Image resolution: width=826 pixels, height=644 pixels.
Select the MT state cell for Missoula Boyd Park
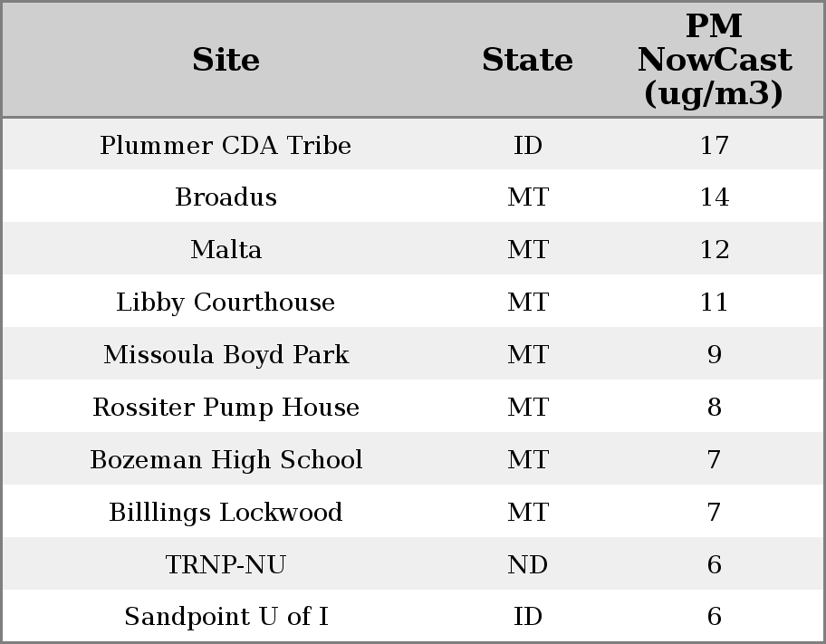click(527, 355)
